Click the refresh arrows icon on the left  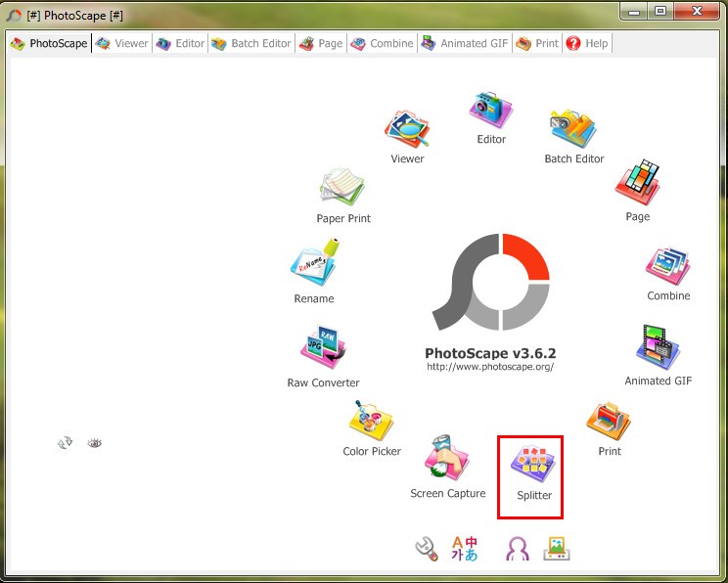(x=65, y=443)
